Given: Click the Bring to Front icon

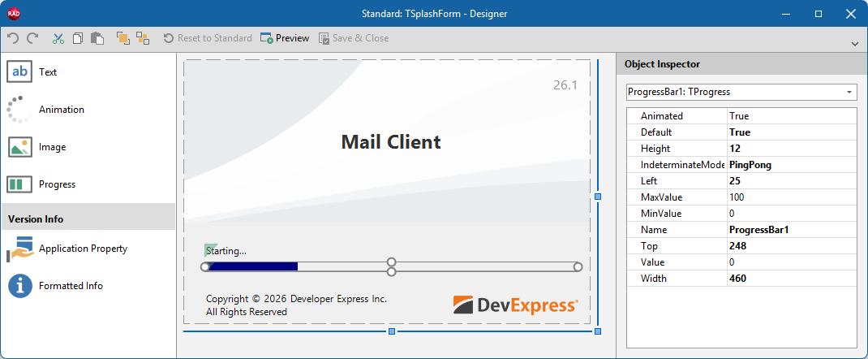Looking at the screenshot, I should pos(122,38).
